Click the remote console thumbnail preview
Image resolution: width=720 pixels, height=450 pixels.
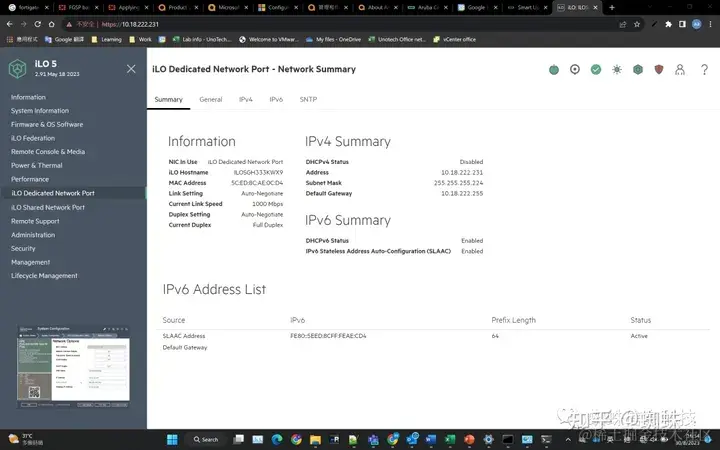click(x=73, y=366)
